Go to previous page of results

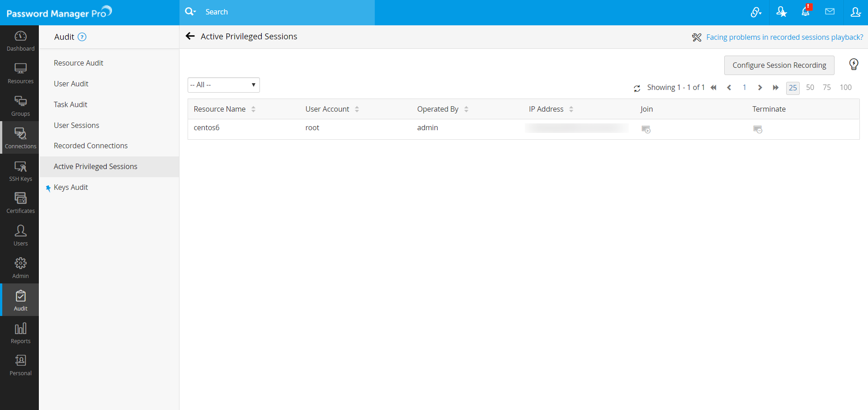[729, 88]
